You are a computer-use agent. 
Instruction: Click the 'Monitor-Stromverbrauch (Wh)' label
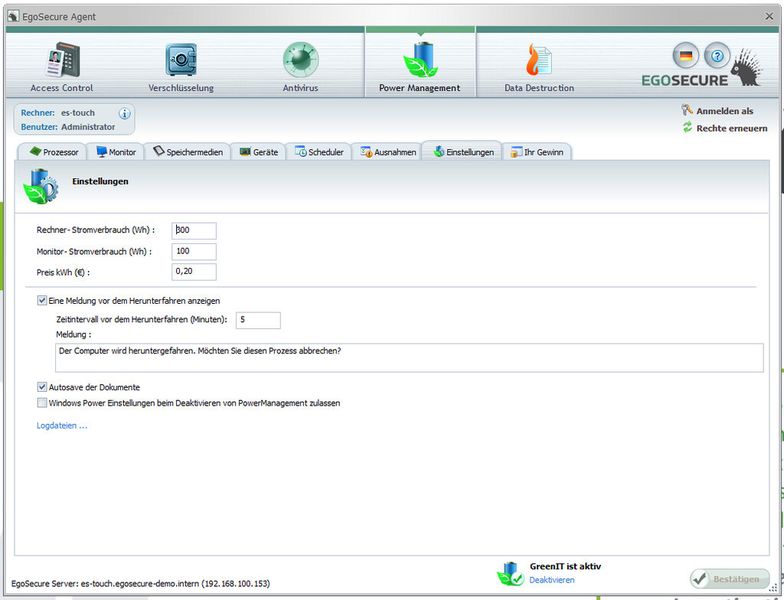[x=94, y=252]
